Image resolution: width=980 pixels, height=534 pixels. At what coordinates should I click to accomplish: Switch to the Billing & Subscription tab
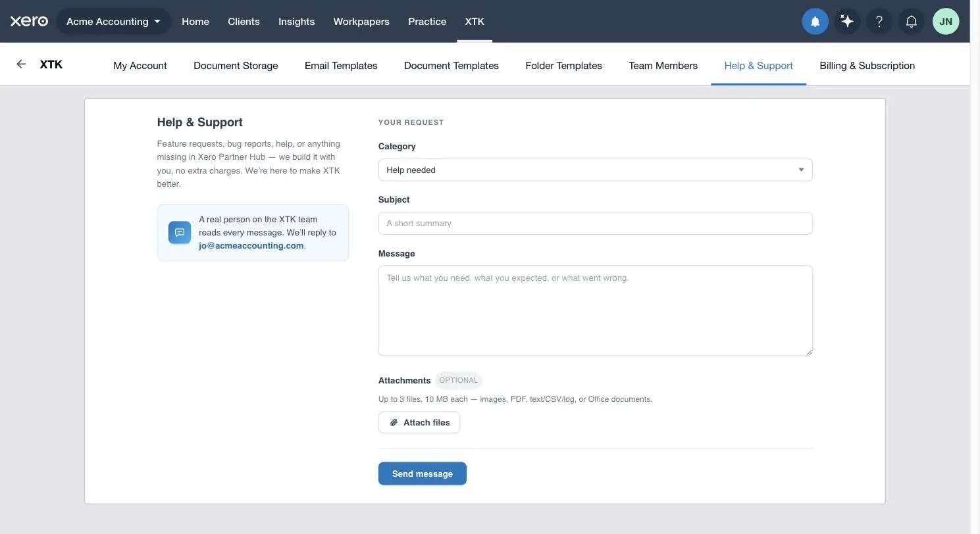(x=867, y=65)
